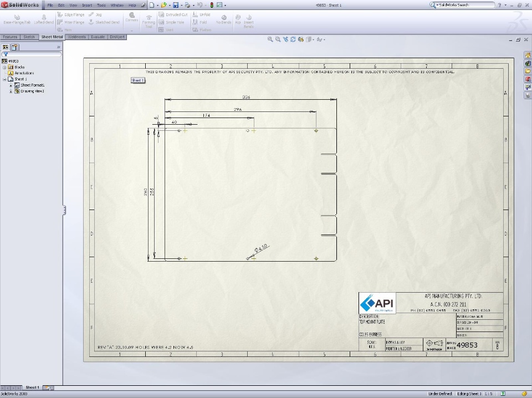Switch to PropertyManager tab in left panel
532x398 pixels.
[x=14, y=47]
